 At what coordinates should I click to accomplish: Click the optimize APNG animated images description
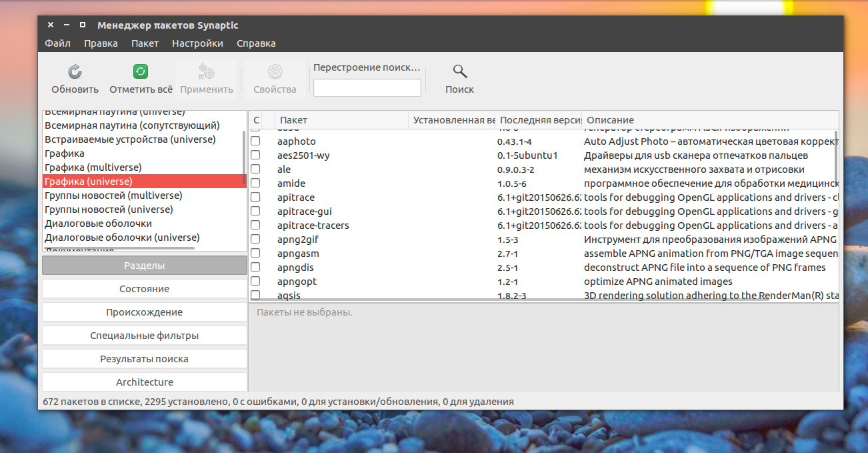coord(658,282)
